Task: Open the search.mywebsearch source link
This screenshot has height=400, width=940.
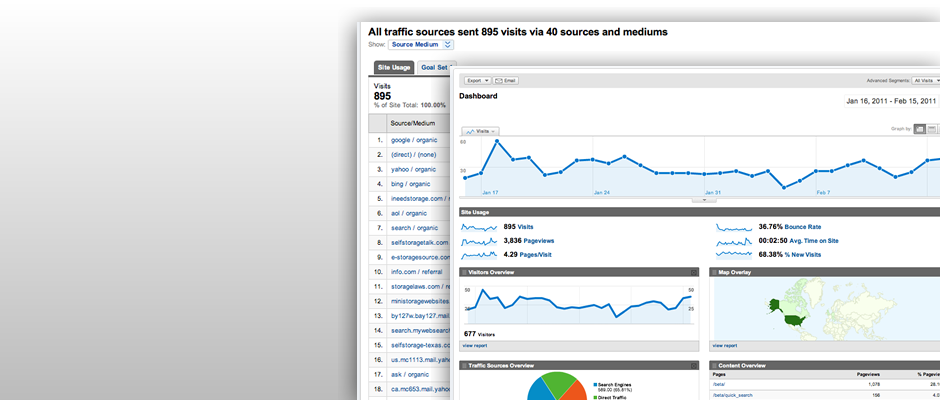Action: (420, 330)
